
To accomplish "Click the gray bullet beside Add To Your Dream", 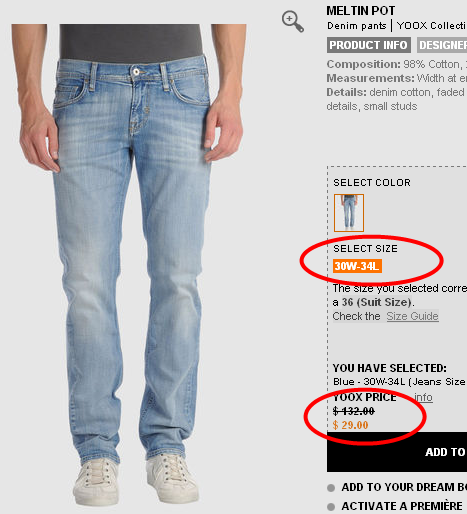I will [x=331, y=488].
